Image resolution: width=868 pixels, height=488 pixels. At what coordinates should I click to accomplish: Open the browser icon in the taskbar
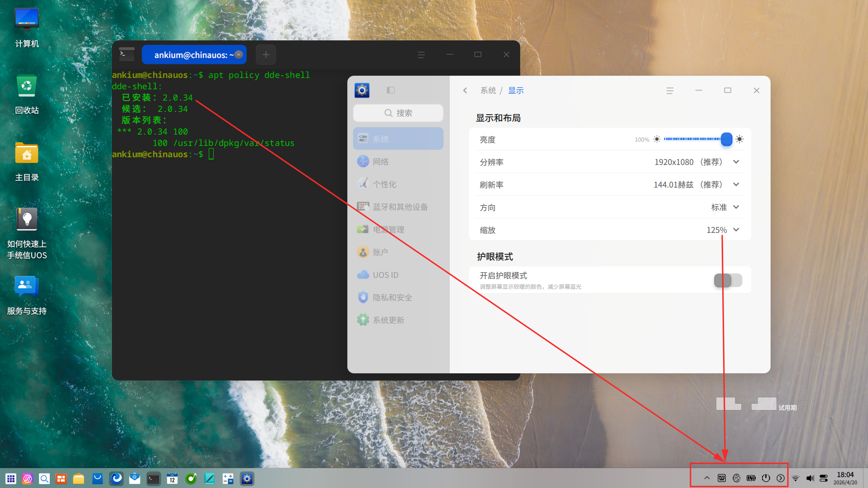pos(116,478)
